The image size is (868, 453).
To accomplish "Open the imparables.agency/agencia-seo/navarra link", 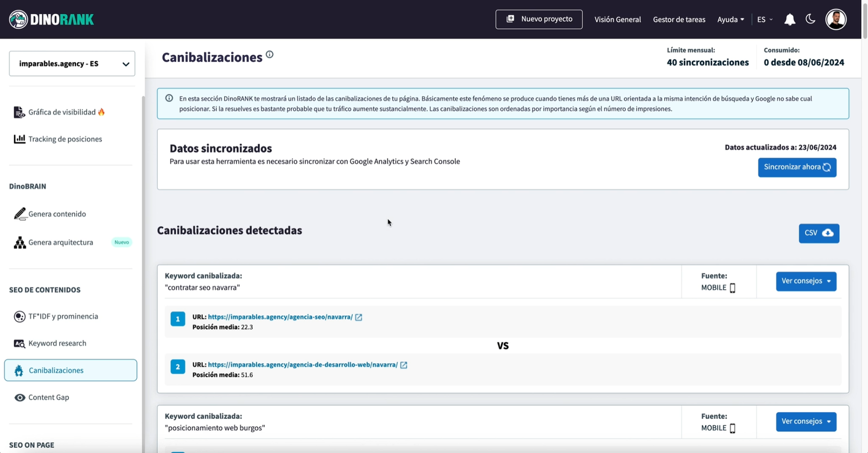I will pyautogui.click(x=280, y=317).
